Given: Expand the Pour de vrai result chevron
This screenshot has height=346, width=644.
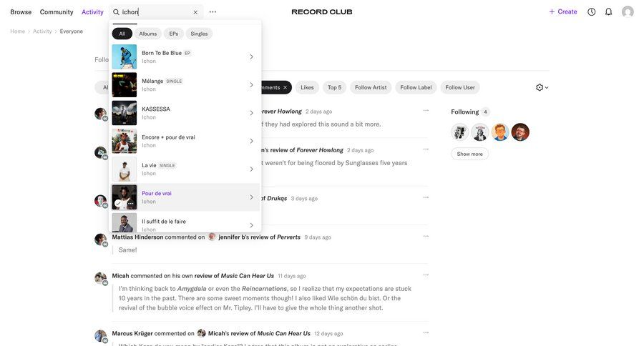Looking at the screenshot, I should 251,197.
